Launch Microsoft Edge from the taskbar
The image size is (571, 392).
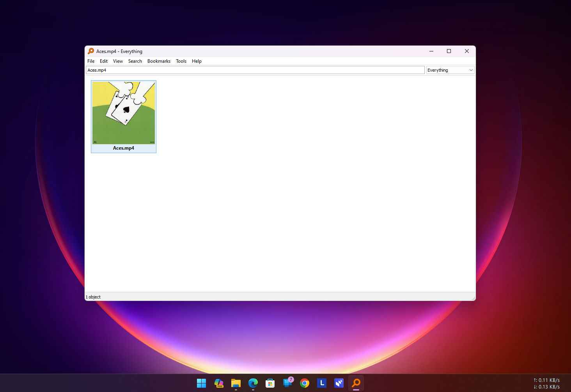tap(253, 383)
